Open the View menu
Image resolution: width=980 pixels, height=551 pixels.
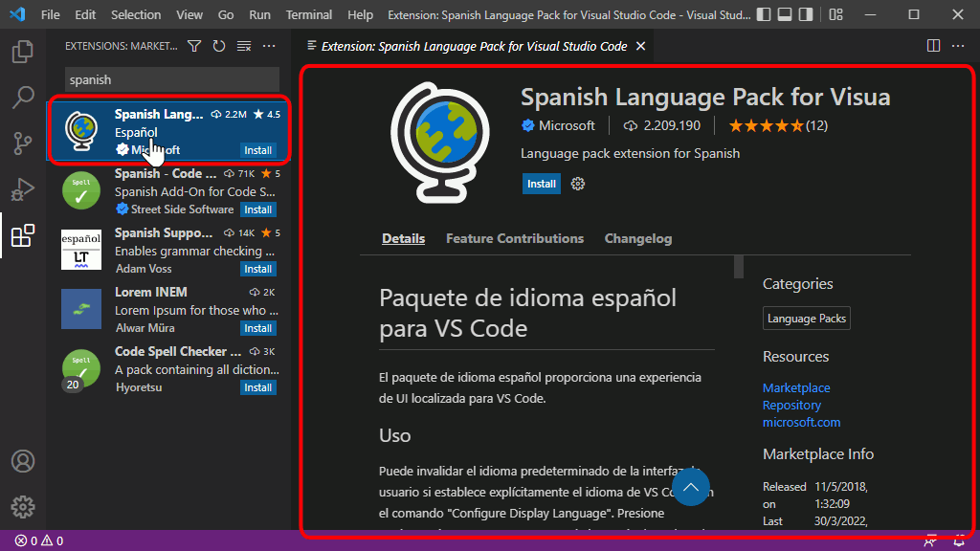(189, 14)
